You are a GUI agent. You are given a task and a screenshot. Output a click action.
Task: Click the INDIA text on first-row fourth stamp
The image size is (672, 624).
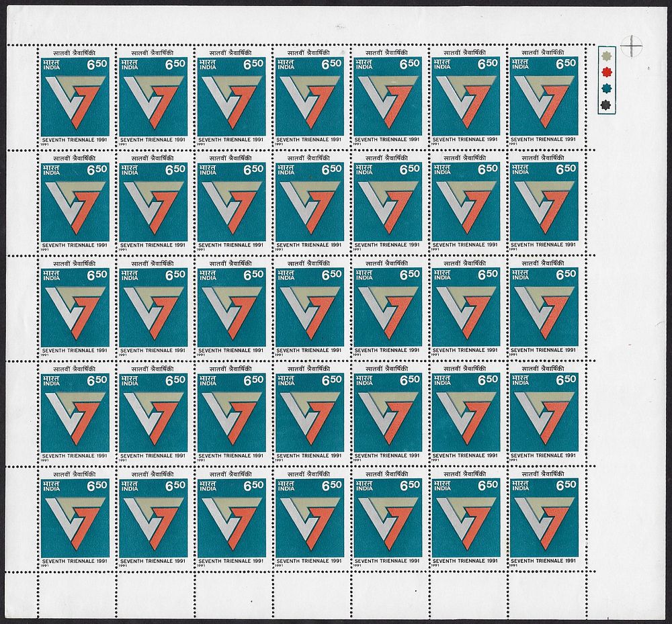[286, 67]
